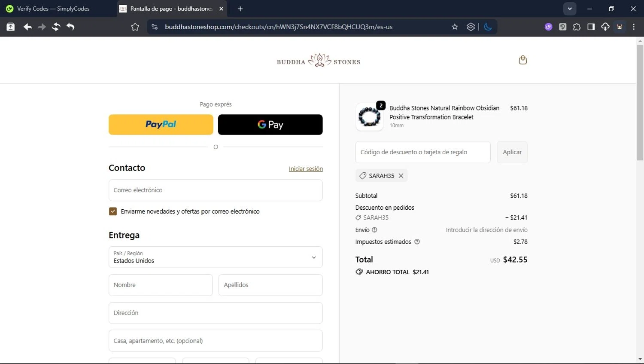Toggle the moon night mode icon
The height and width of the screenshot is (364, 644).
tap(488, 27)
